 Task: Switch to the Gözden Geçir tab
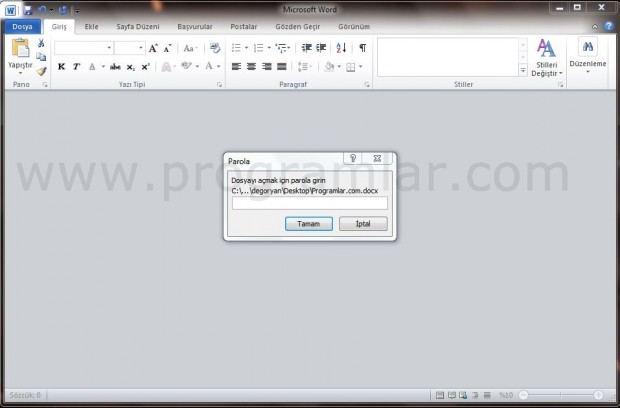coord(298,27)
